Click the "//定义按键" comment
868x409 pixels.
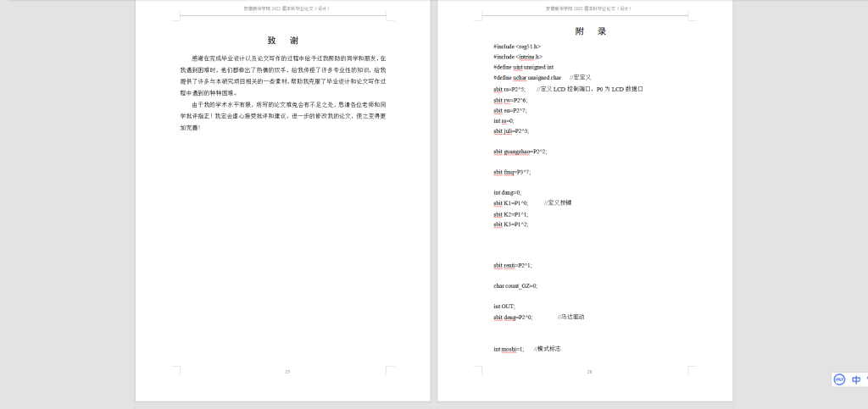click(x=558, y=203)
